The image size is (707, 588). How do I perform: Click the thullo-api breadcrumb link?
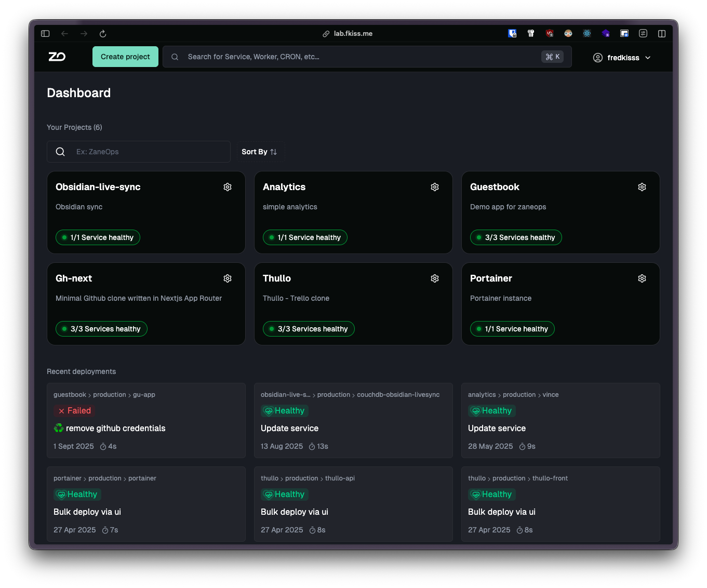(340, 478)
